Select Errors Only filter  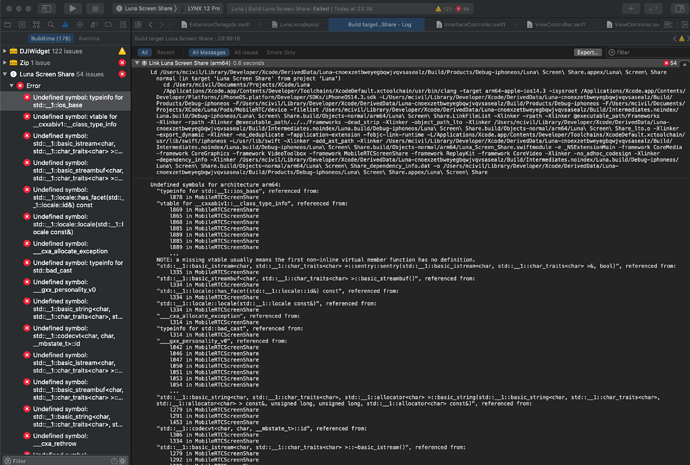tap(281, 52)
